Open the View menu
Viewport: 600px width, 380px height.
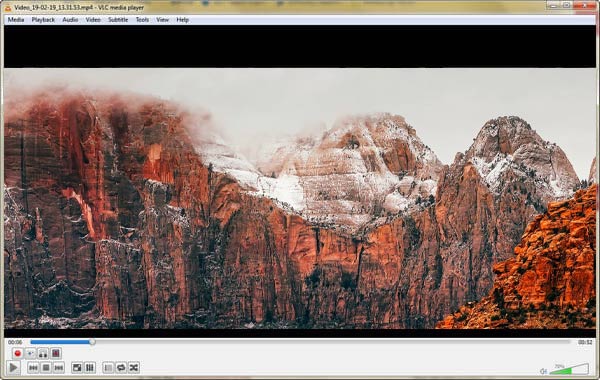click(x=163, y=20)
